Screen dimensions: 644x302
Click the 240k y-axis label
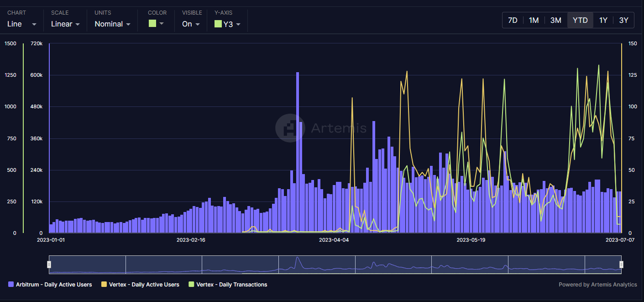point(37,170)
